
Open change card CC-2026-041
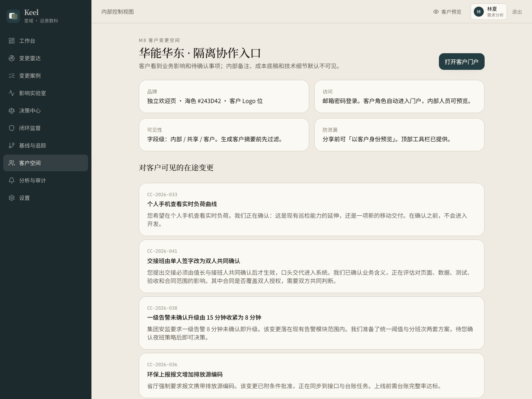coord(312,266)
